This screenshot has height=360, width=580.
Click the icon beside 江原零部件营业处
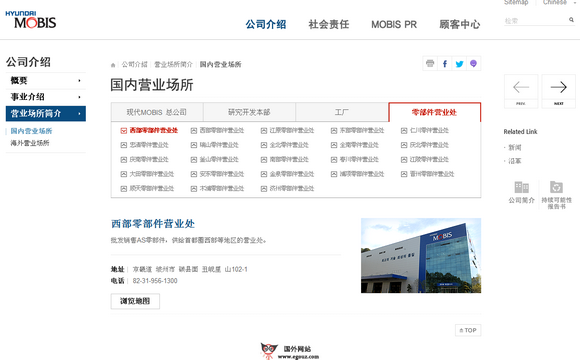point(264,131)
